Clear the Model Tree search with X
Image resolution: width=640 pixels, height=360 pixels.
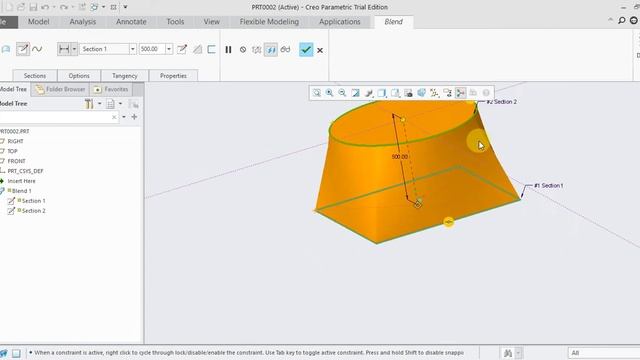(114, 117)
